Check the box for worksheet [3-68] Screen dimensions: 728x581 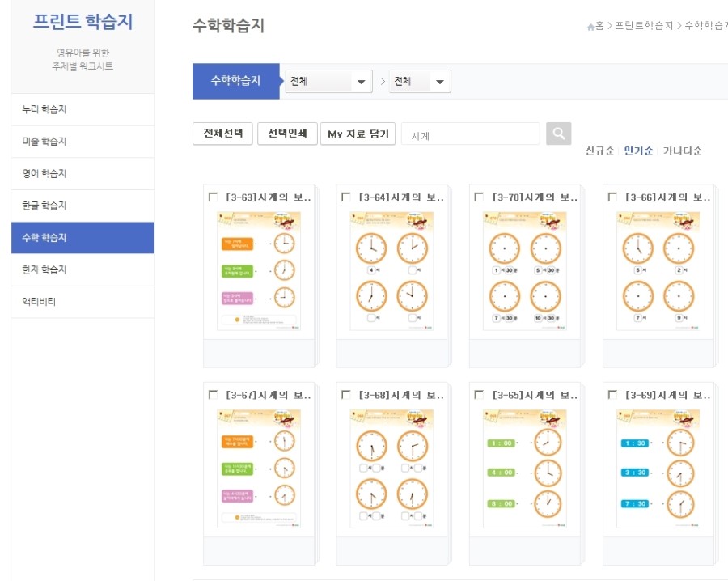pyautogui.click(x=346, y=395)
